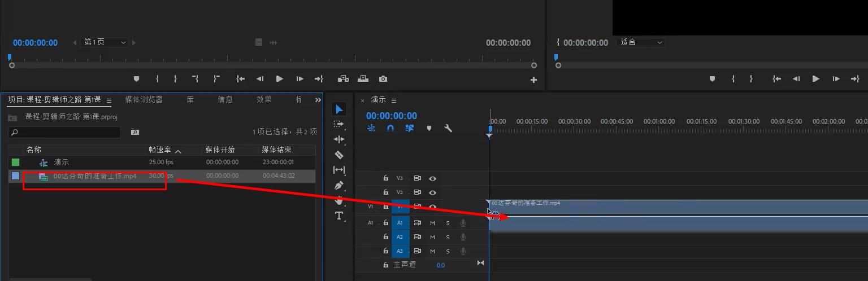Click Add Marker in Program monitor
The image size is (868, 281).
pos(712,79)
